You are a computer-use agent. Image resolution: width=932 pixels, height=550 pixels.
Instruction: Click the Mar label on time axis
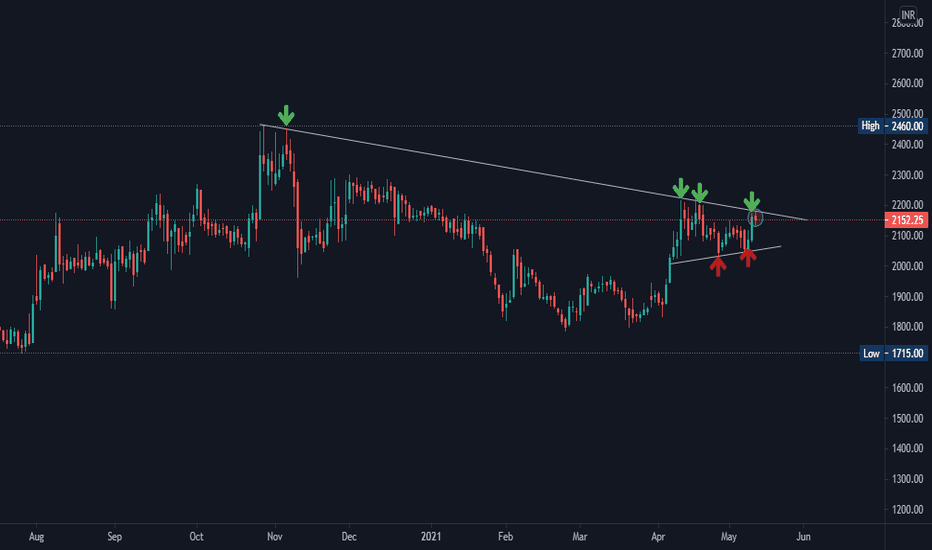coord(580,536)
